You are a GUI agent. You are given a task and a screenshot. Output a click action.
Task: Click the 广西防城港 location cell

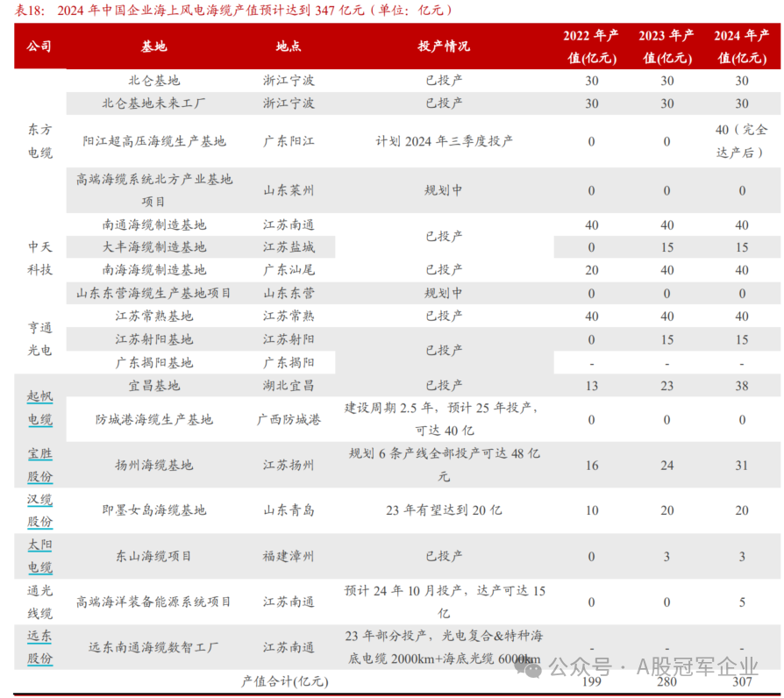coord(289,419)
